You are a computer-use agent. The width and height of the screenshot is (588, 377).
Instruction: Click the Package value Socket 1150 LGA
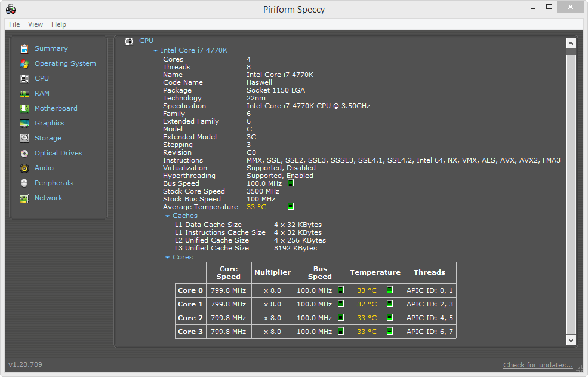pos(276,90)
